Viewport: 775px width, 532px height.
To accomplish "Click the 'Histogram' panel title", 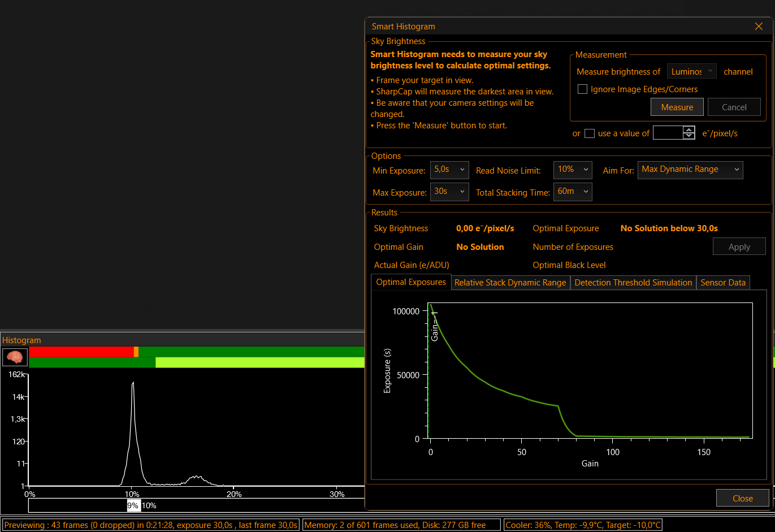I will [x=21, y=340].
